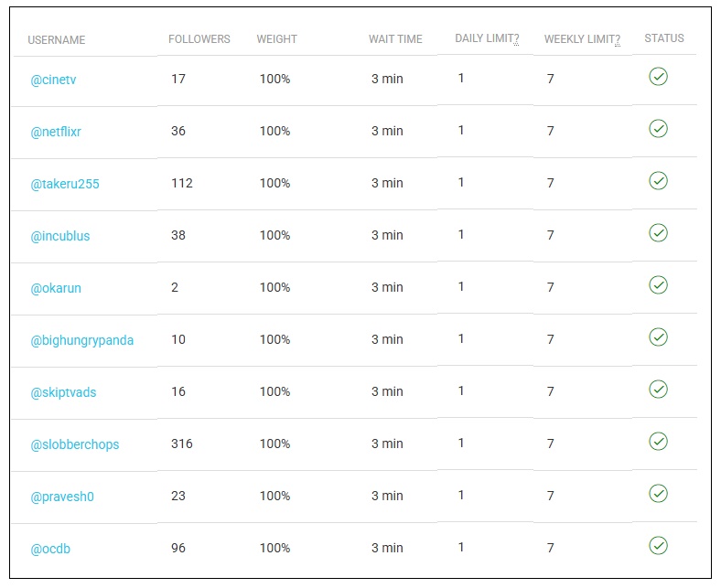Click the status check icon for @pravesh0
The height and width of the screenshot is (588, 721).
pos(658,493)
